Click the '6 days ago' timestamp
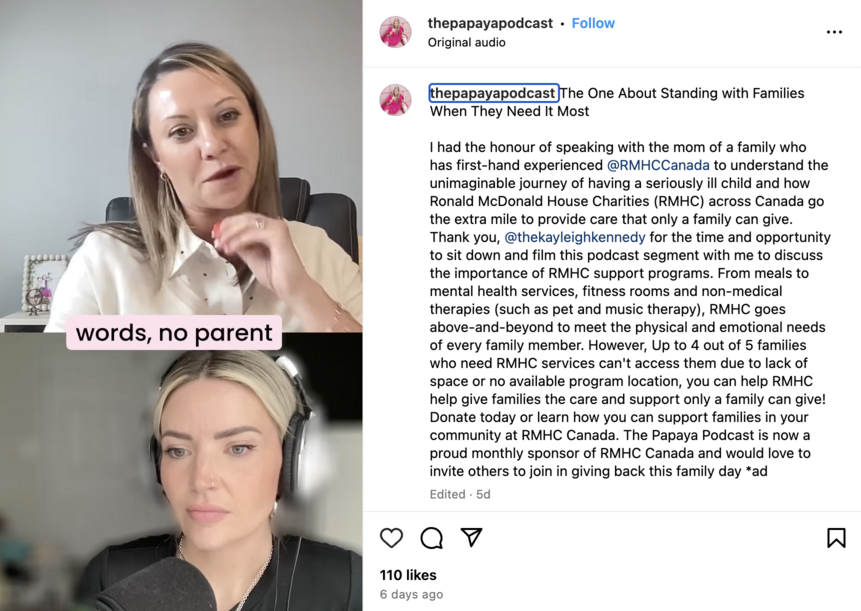Image resolution: width=861 pixels, height=611 pixels. (411, 594)
